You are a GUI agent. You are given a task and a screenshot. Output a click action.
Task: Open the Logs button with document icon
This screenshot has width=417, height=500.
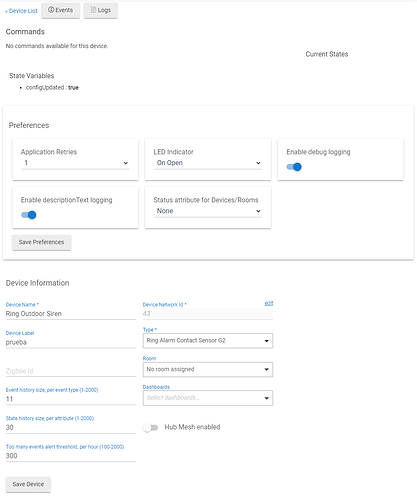tap(100, 10)
